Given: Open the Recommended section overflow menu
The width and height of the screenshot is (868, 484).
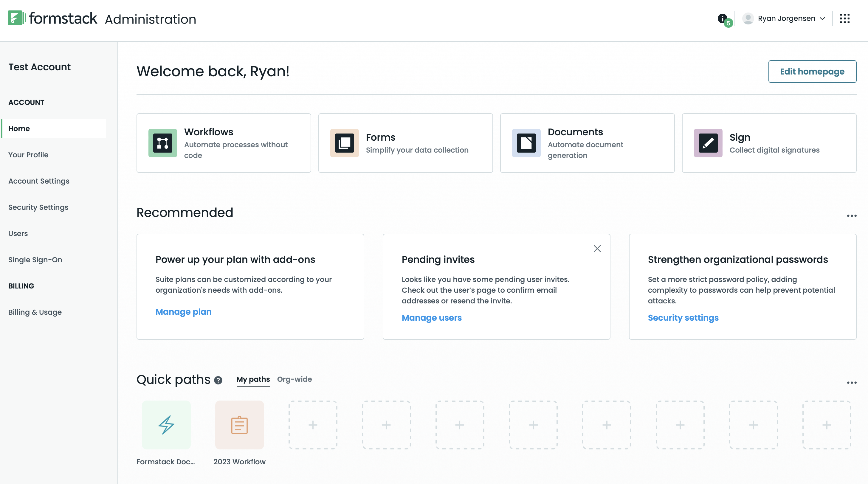Looking at the screenshot, I should point(852,215).
